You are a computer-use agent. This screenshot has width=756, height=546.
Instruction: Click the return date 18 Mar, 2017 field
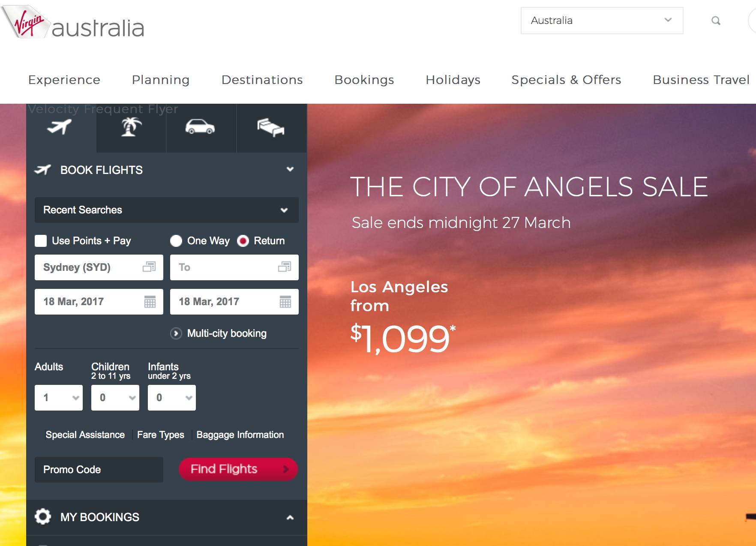(x=234, y=302)
